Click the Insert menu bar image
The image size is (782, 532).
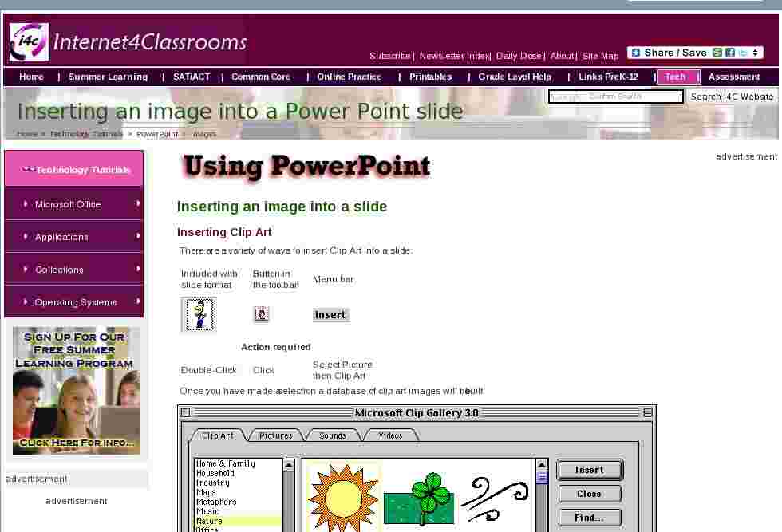click(x=330, y=314)
